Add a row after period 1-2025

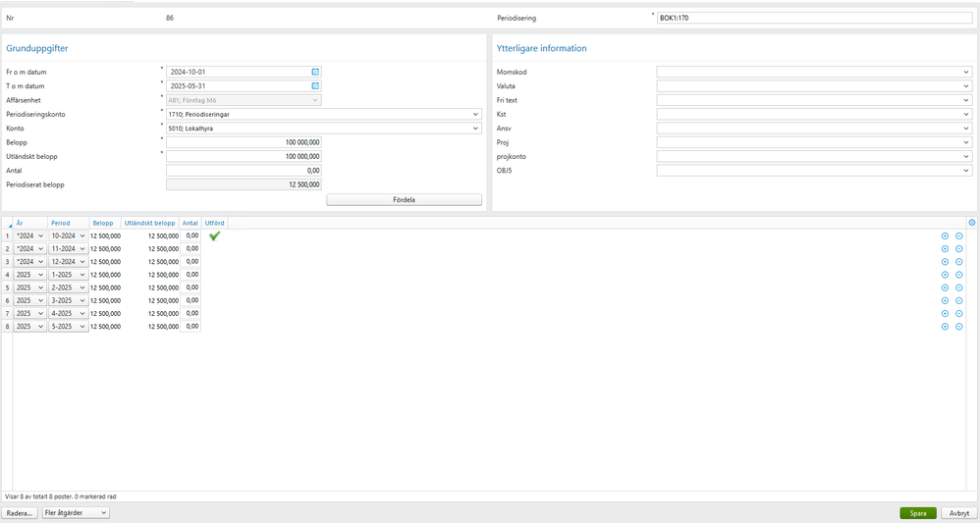click(945, 275)
